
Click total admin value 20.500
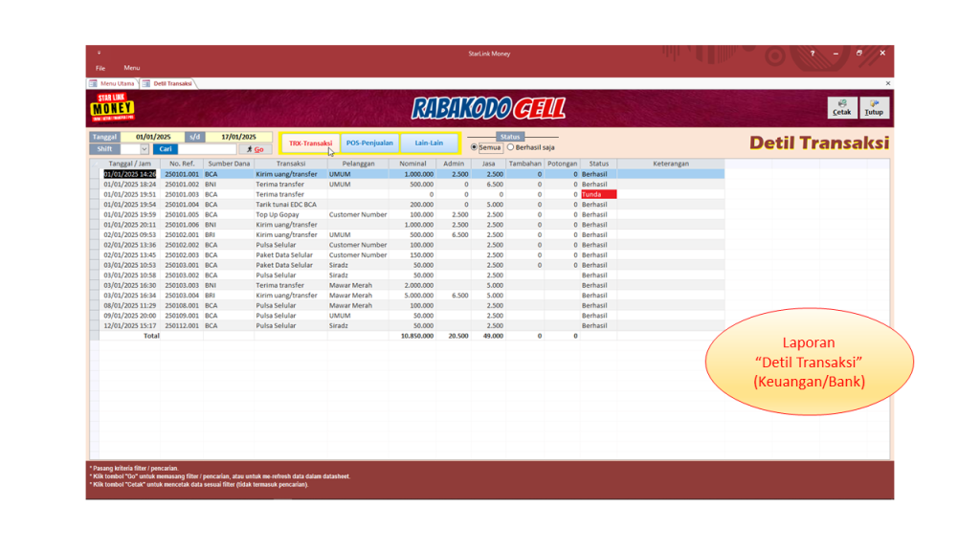[454, 336]
